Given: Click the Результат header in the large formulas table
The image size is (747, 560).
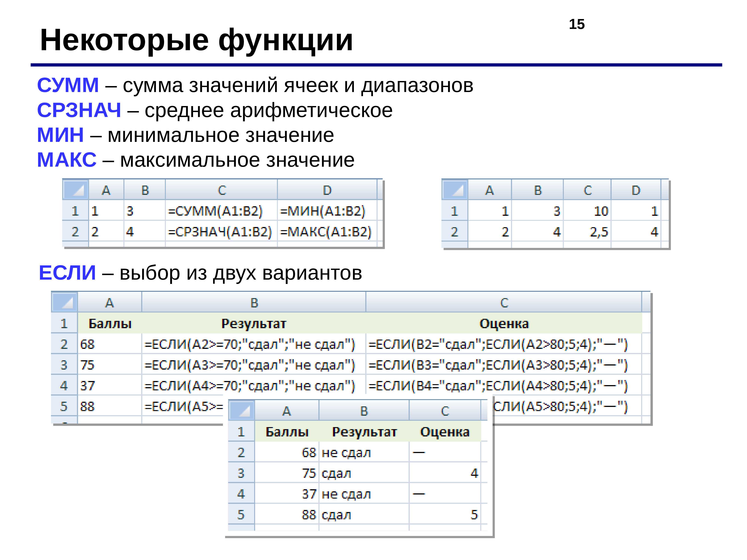Looking at the screenshot, I should [254, 323].
